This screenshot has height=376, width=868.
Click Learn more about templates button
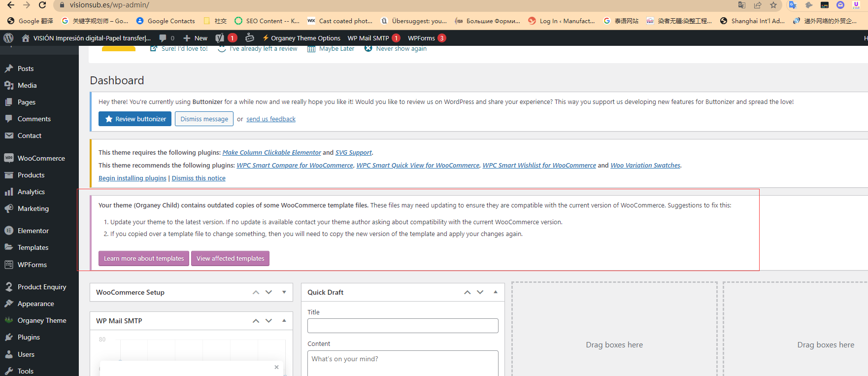click(x=144, y=258)
